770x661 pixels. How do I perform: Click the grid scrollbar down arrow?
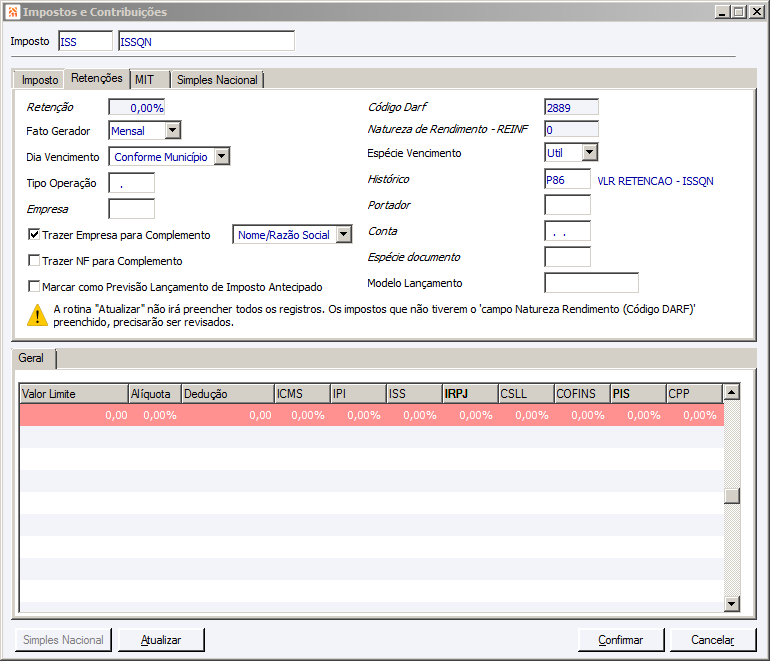pos(732,603)
